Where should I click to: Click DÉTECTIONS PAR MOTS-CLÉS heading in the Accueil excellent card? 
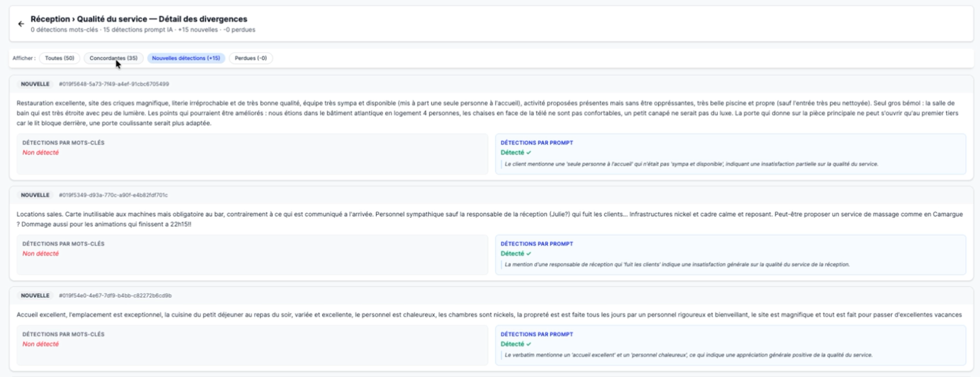(63, 334)
